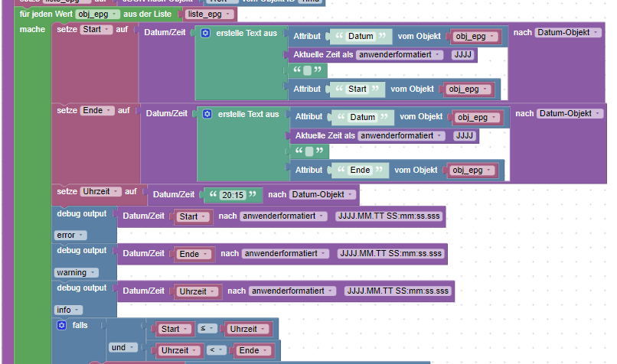Open obj_epg variable dropdown in 'für jeden Wert'
This screenshot has height=364, width=617.
pos(97,15)
